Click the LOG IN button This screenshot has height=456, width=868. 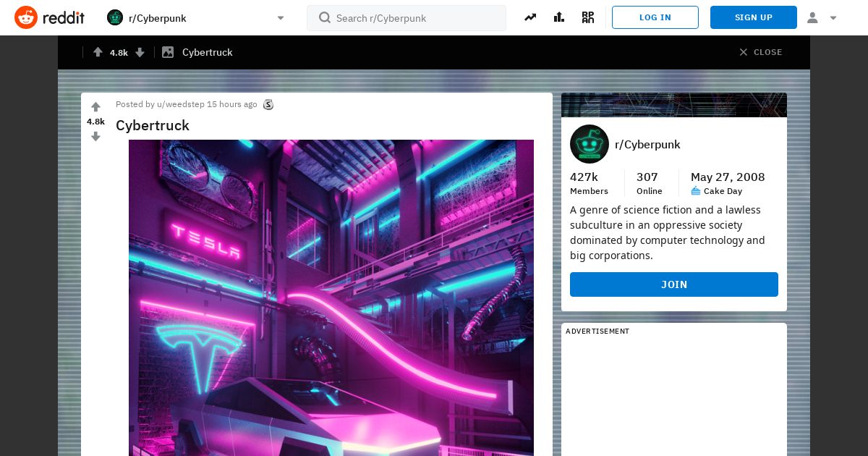(x=655, y=17)
